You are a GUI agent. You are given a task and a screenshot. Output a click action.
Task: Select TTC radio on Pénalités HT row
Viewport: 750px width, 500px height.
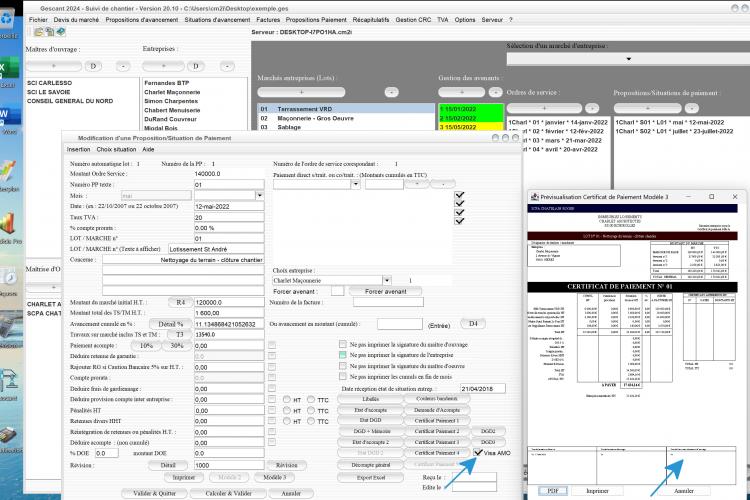pyautogui.click(x=311, y=410)
